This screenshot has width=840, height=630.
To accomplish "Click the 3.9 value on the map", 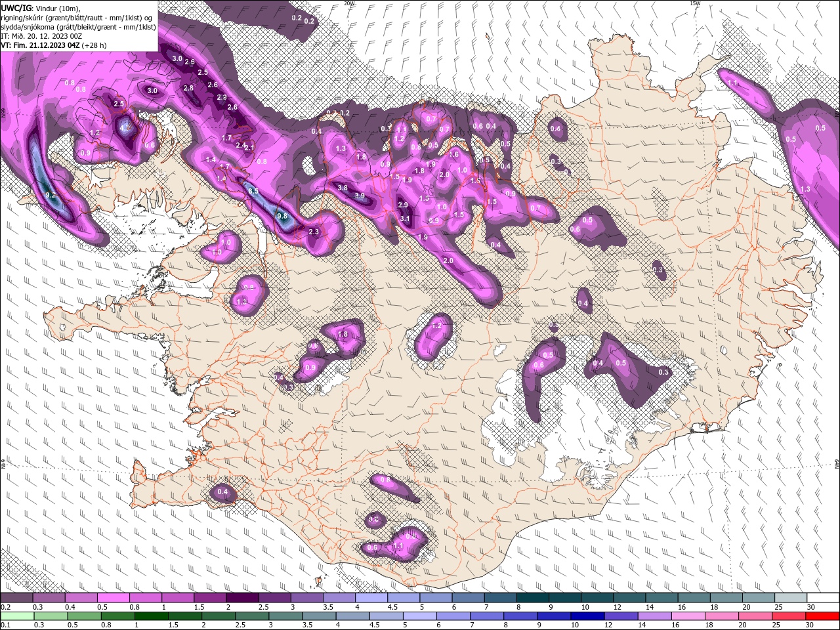I will click(x=360, y=196).
